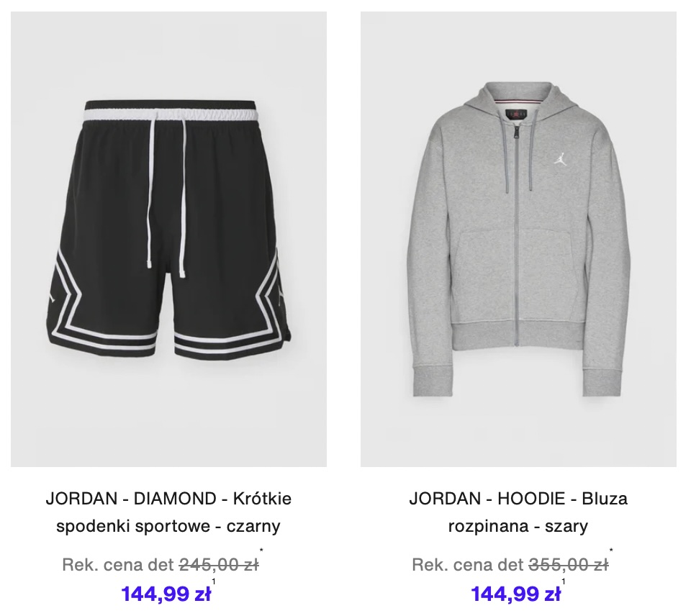Click the Jumpman logo on the hoodie
691x616 pixels.
561,158
